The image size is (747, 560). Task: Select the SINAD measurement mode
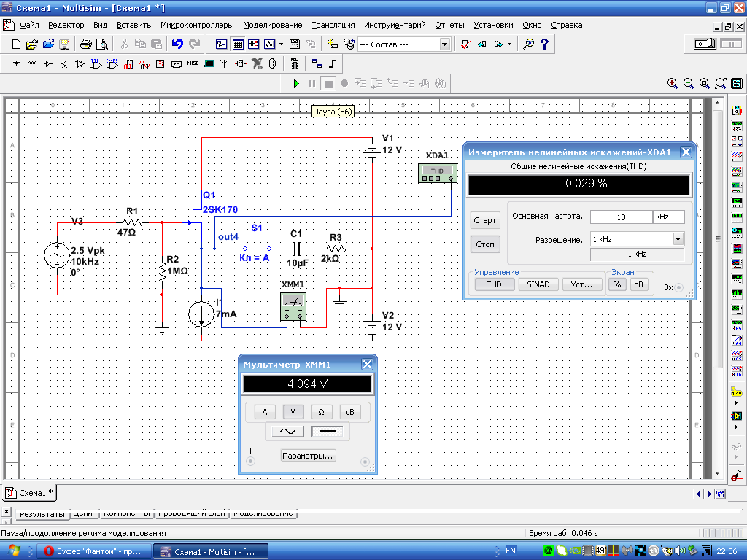pyautogui.click(x=538, y=284)
